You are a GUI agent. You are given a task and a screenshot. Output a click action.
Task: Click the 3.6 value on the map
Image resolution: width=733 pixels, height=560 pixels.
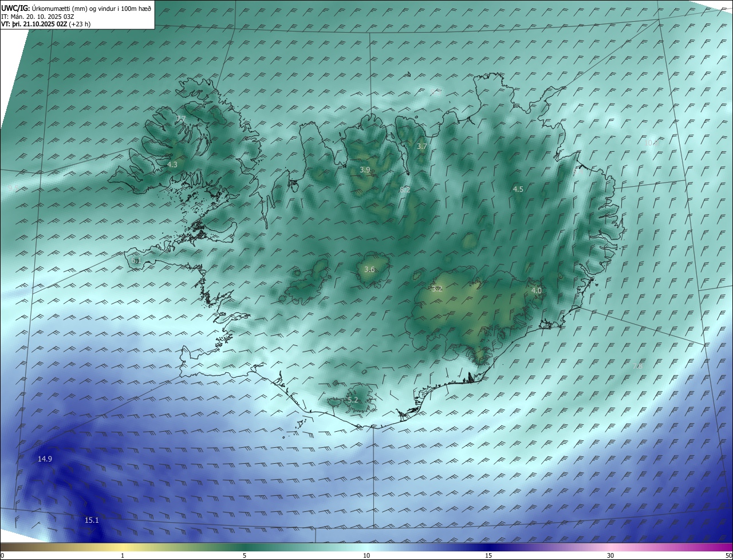tap(369, 270)
